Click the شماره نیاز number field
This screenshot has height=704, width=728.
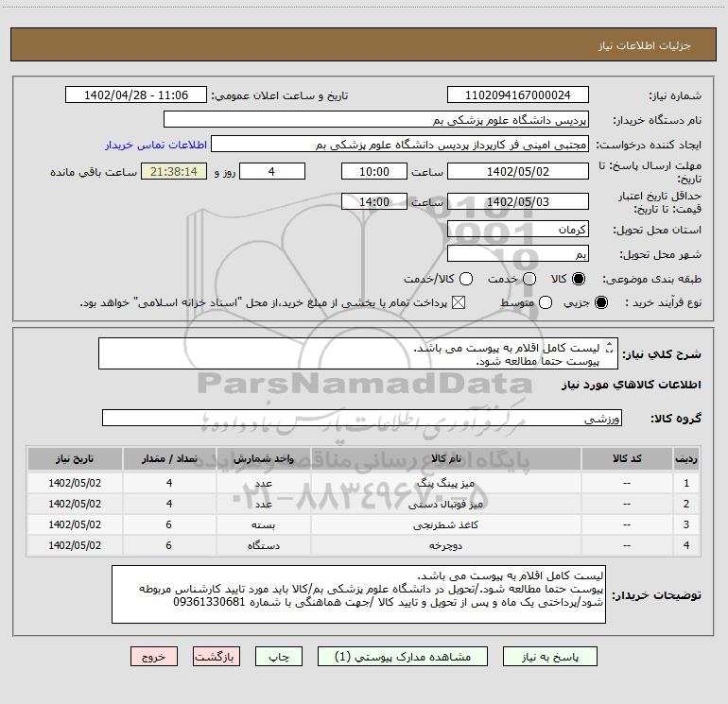(518, 94)
